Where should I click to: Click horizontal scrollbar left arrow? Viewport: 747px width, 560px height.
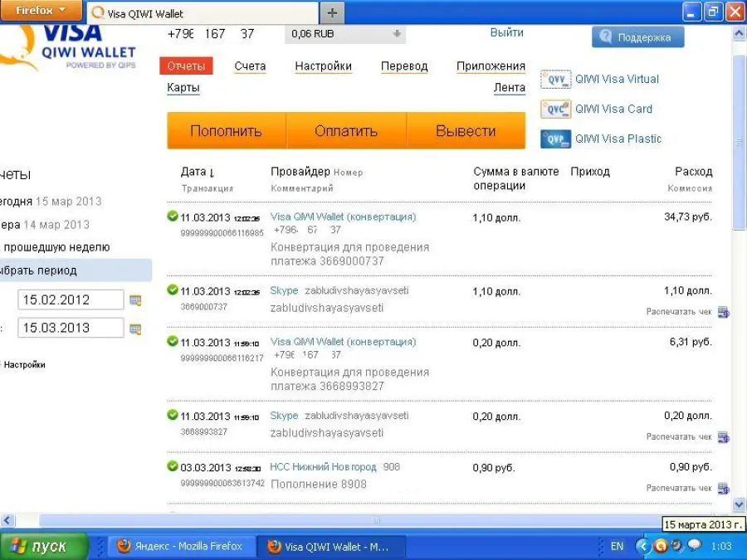(x=7, y=520)
